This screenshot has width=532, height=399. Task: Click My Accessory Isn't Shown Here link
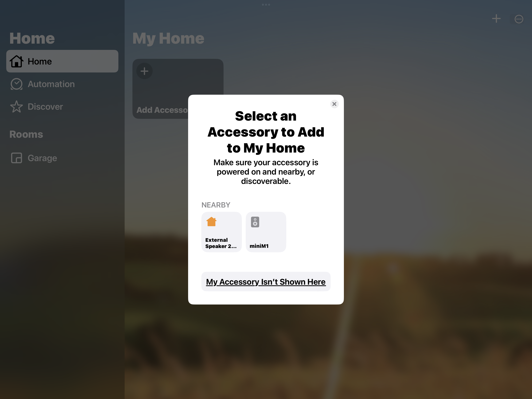point(266,281)
